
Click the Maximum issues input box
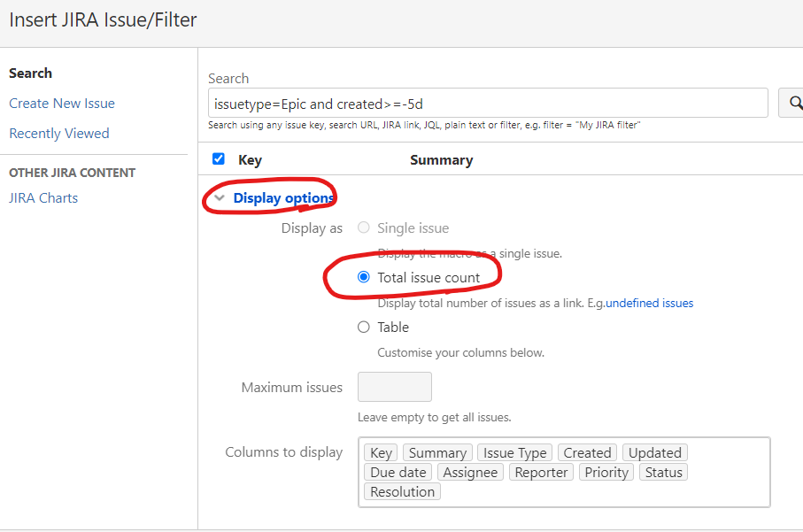(395, 387)
